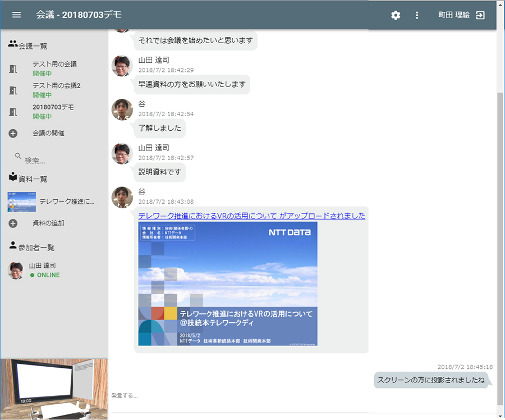Click door icon next to テスト用の会議
Image resolution: width=505 pixels, height=420 pixels.
pos(13,69)
